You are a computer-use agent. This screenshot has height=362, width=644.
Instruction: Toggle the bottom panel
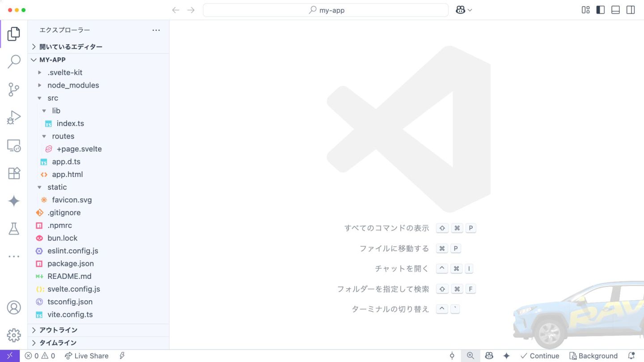coord(615,10)
